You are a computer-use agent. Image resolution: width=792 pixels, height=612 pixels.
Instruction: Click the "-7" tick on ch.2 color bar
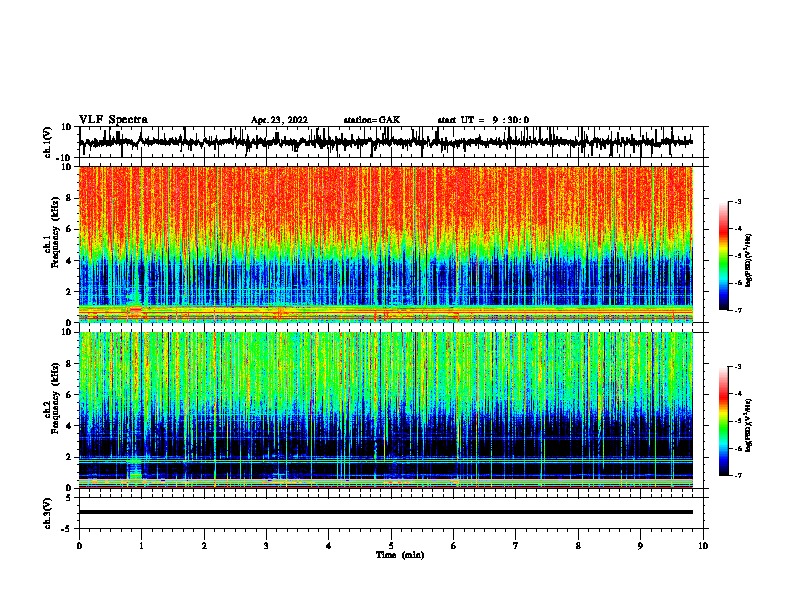737,475
